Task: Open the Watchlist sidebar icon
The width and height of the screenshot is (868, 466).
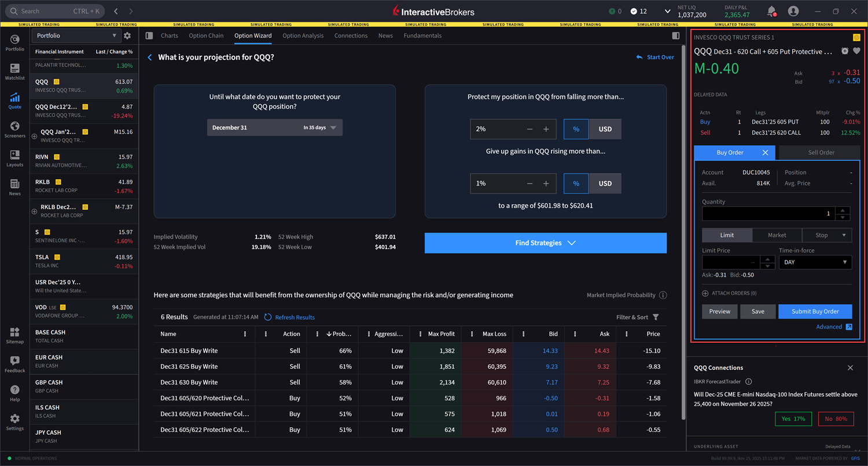Action: [14, 72]
